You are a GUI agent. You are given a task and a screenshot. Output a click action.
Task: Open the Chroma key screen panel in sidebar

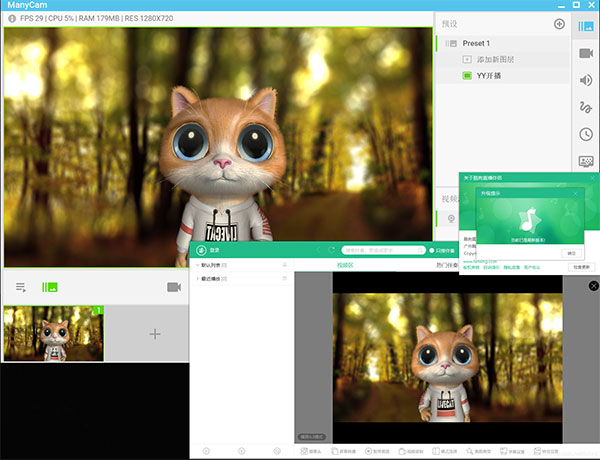pyautogui.click(x=585, y=161)
